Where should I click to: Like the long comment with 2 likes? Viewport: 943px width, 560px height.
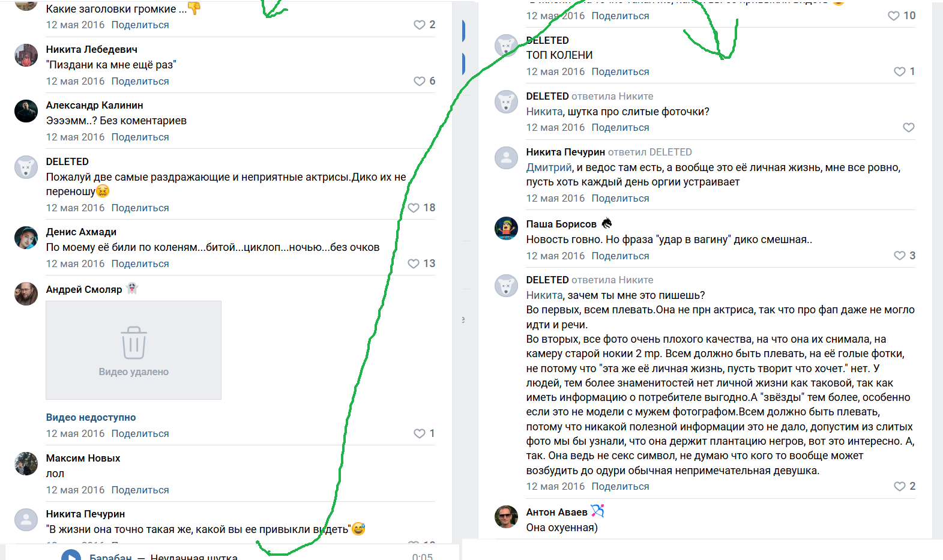tap(899, 486)
